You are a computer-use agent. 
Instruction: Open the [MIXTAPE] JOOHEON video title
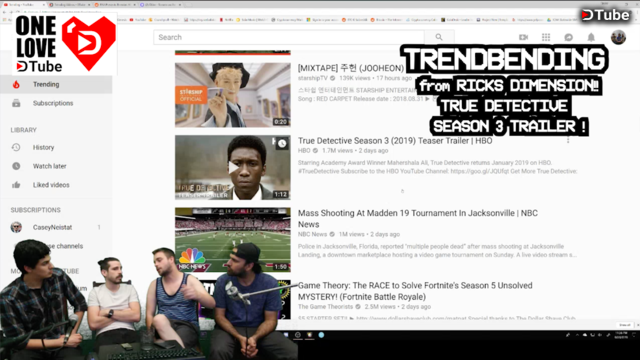[x=351, y=68]
